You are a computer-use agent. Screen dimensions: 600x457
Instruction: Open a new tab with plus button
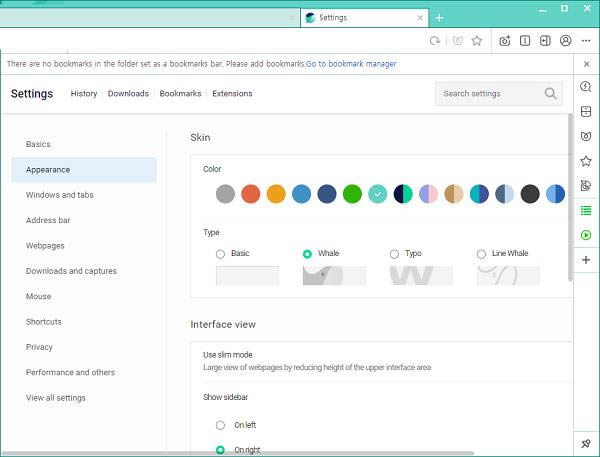[x=439, y=18]
